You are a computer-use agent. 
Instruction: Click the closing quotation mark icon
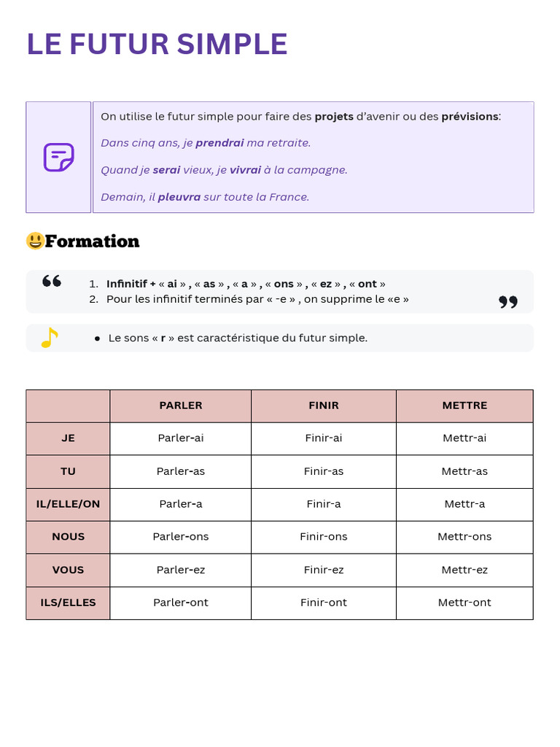tap(508, 302)
